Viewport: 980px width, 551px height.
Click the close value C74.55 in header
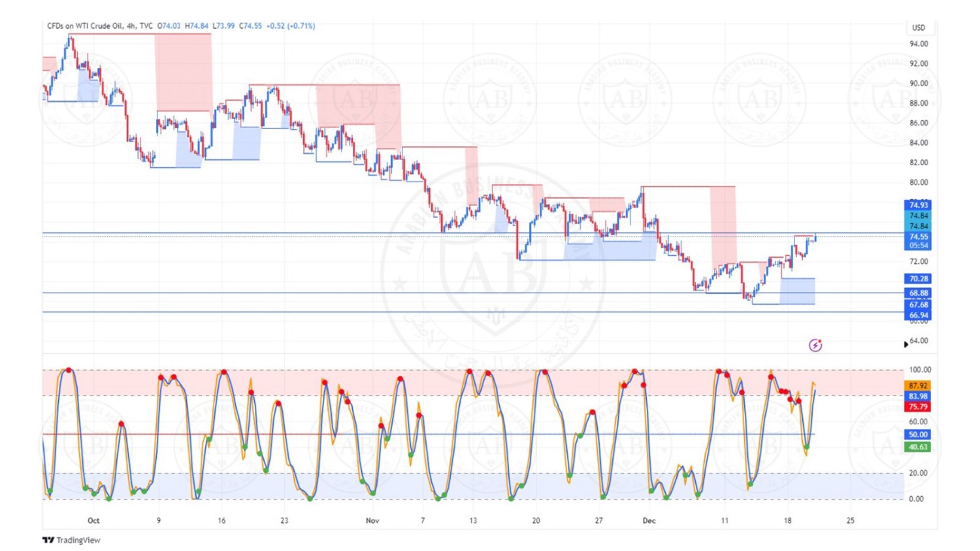(x=250, y=26)
